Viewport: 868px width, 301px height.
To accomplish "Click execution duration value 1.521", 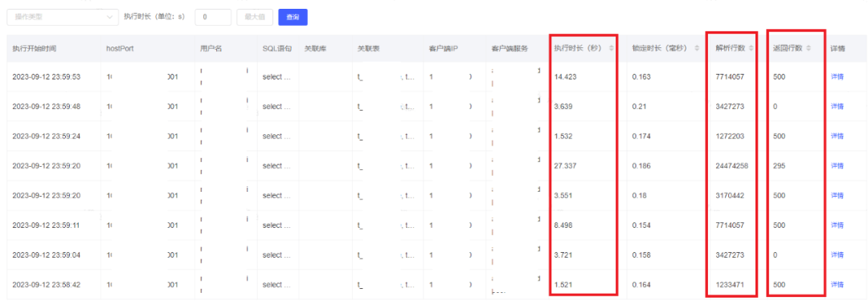I will point(563,284).
